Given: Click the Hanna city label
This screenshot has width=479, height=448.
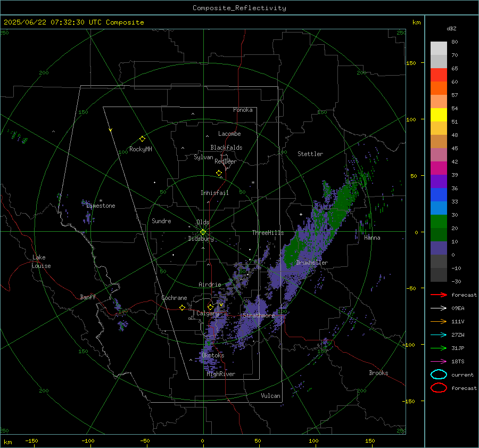Looking at the screenshot, I should tap(372, 238).
